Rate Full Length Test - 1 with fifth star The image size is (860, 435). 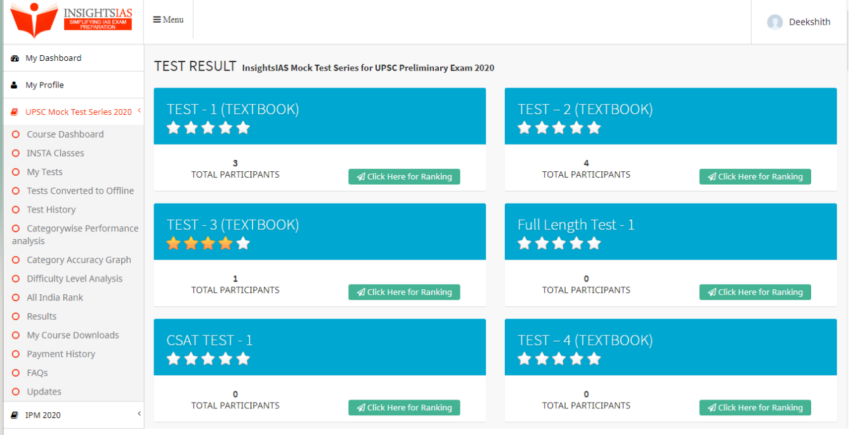coord(594,243)
